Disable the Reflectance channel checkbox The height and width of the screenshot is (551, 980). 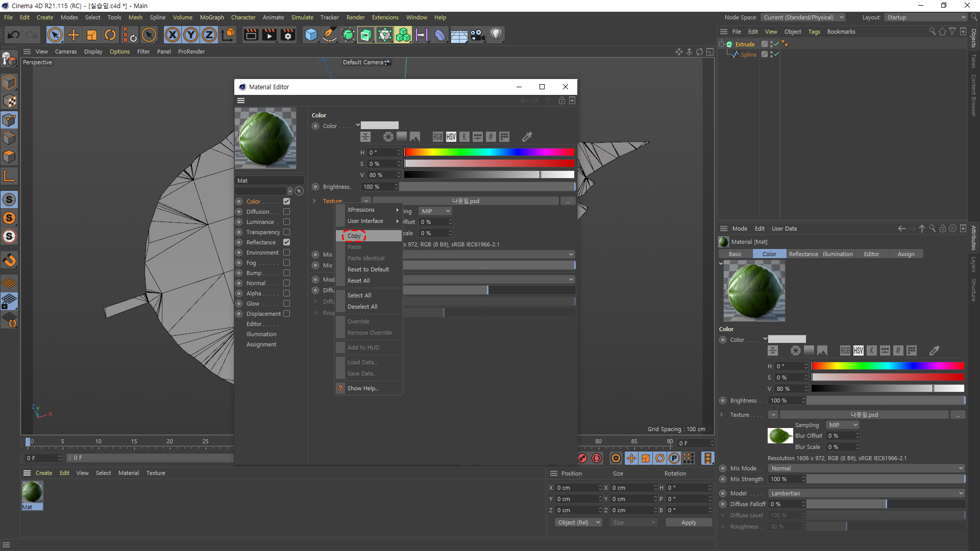click(286, 242)
